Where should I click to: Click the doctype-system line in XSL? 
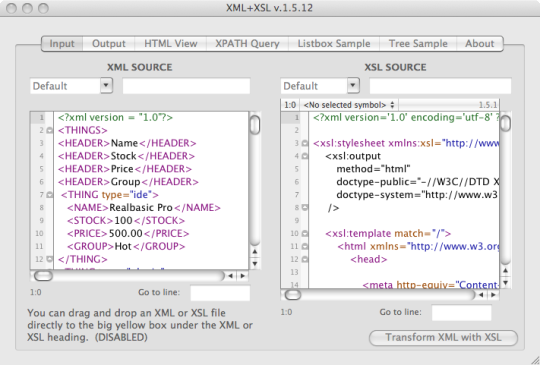tap(417, 195)
